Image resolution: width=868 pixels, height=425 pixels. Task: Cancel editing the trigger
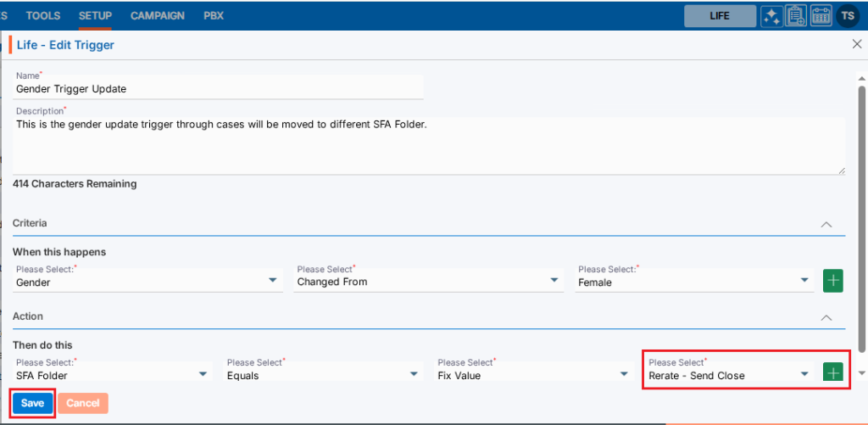[83, 403]
